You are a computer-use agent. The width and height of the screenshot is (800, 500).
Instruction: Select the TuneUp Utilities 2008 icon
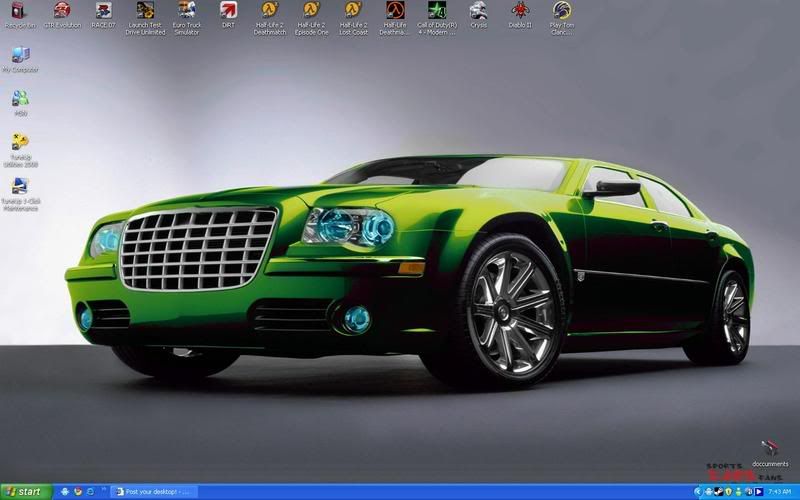(x=20, y=143)
